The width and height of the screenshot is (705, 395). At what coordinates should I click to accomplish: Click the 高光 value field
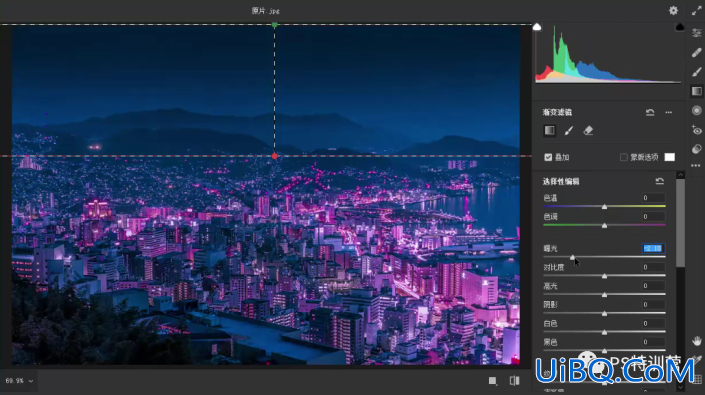[x=653, y=286]
